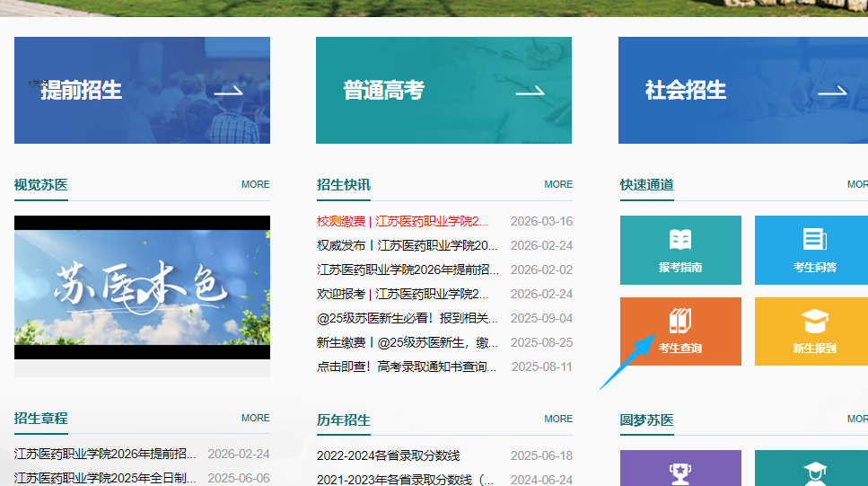Viewport: 868px width, 486px height.
Task: Open the 报考指南 open-book icon tile
Action: [x=680, y=240]
